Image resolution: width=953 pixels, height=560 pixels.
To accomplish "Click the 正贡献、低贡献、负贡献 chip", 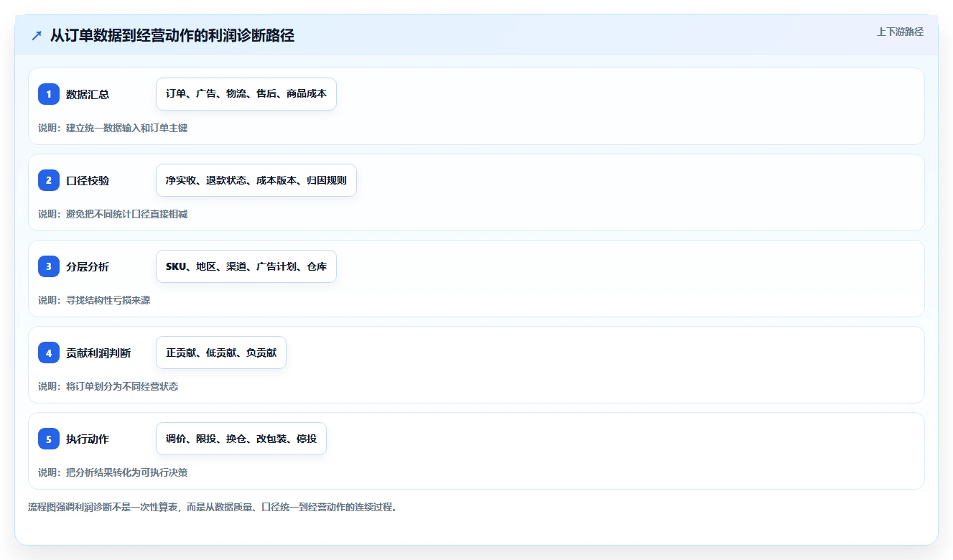I will pos(221,353).
